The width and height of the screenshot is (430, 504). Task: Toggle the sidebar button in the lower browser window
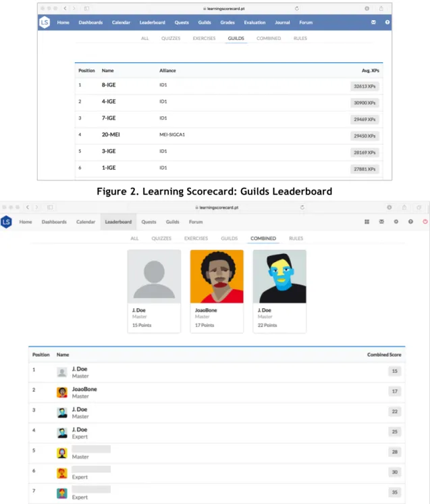[50, 207]
